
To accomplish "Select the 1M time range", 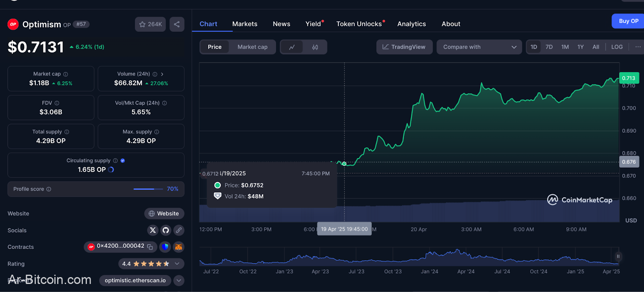I will (x=565, y=47).
